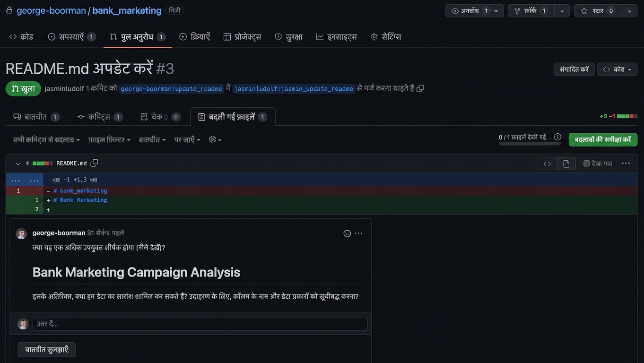
Task: Switch to the कमिट्स tab
Action: pyautogui.click(x=100, y=117)
